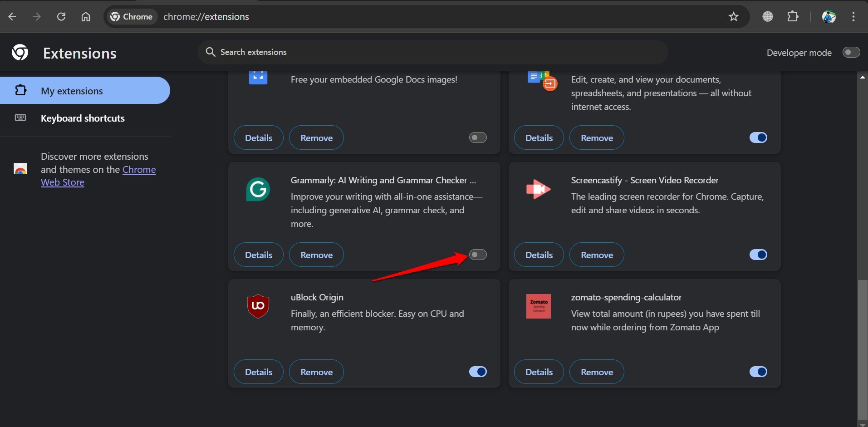Turn off the Google Docs Offline toggle
Viewport: 868px width, 427px height.
coord(758,137)
